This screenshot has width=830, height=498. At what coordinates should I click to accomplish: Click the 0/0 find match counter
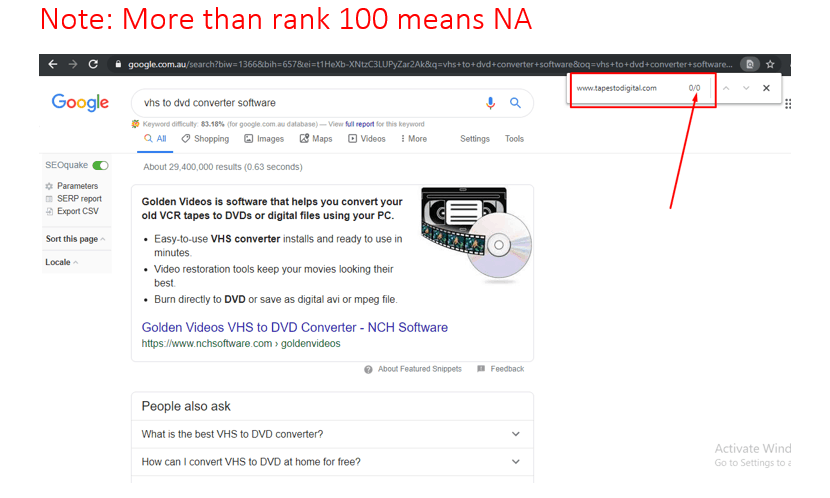[694, 88]
